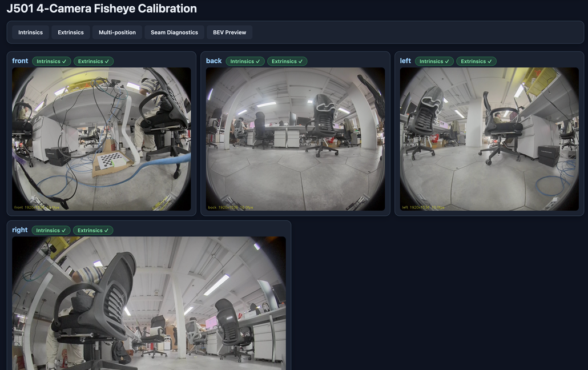
Task: Go to the BEV Preview tab
Action: 229,33
